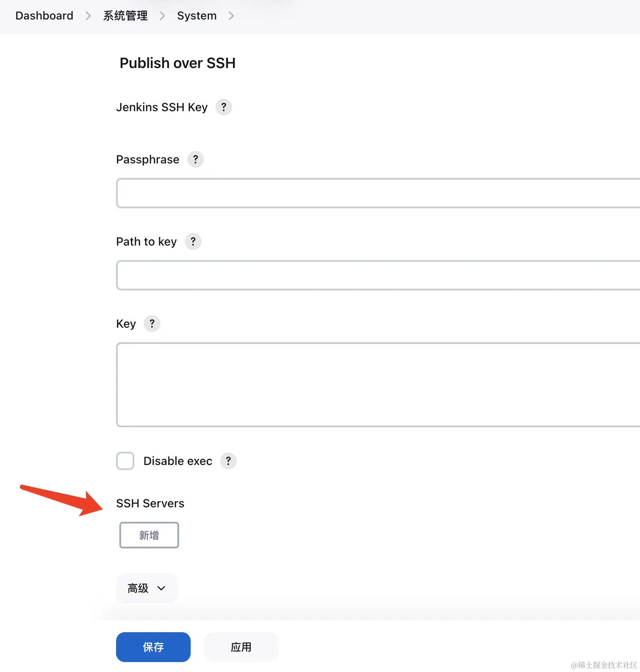Expand the 高级 advanced options
This screenshot has height=672, width=640.
(x=147, y=588)
